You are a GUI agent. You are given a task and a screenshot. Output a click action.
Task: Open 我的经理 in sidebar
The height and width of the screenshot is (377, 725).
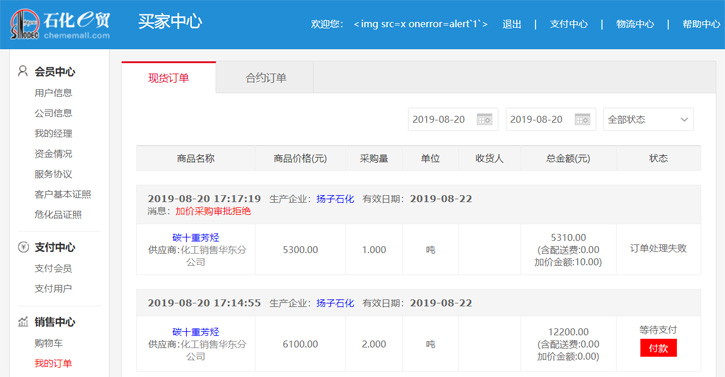coord(53,134)
